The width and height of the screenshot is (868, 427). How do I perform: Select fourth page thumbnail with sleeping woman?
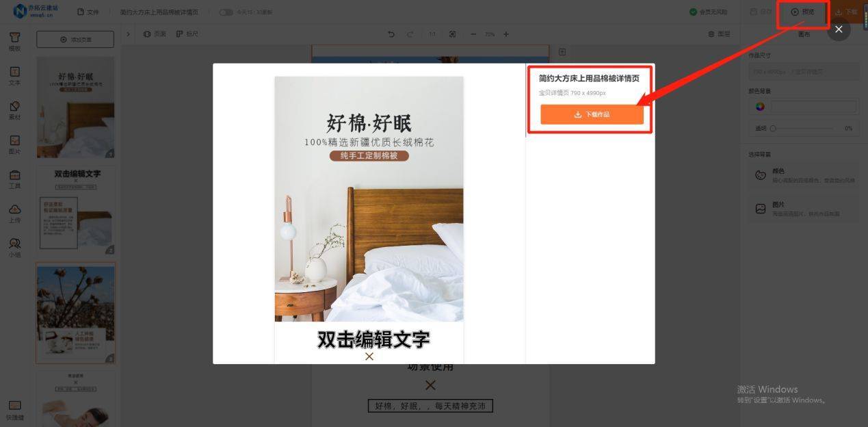pos(75,398)
